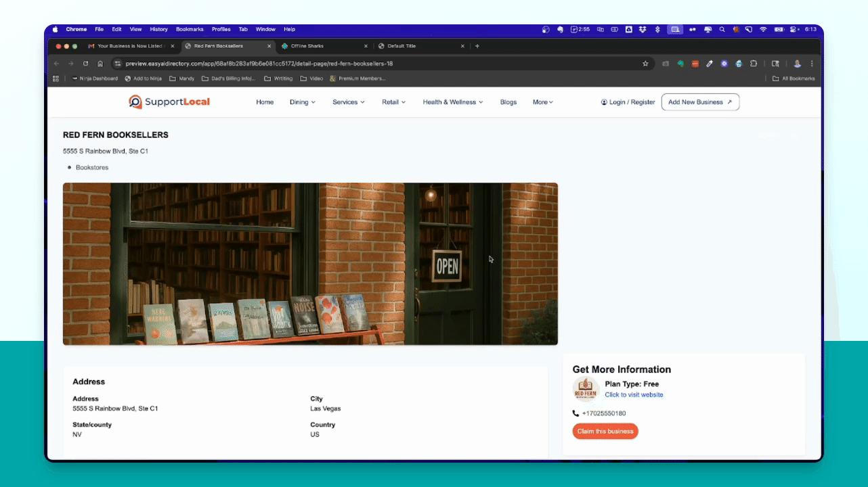Open the Premium Members bookmark

[x=357, y=78]
